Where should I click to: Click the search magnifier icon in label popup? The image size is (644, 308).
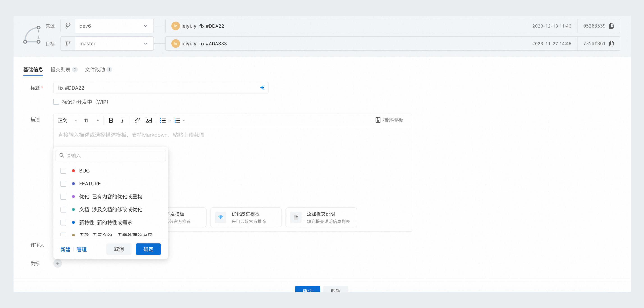pos(62,155)
